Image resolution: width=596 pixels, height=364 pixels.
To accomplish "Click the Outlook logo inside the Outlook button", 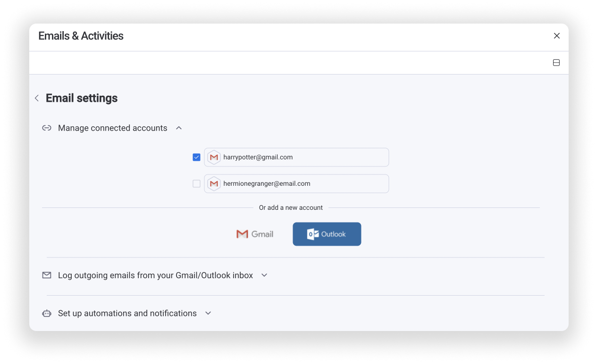I will pyautogui.click(x=312, y=234).
